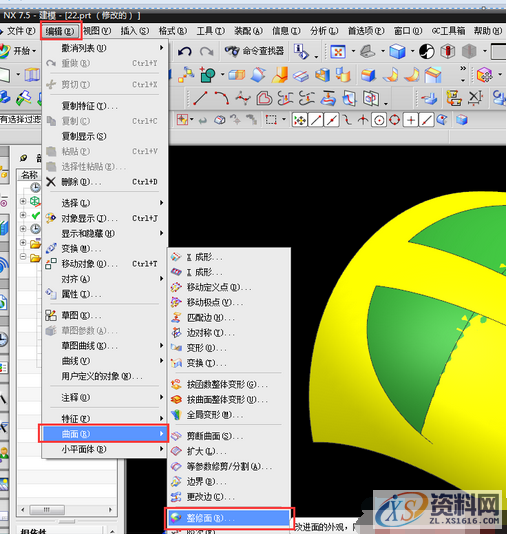Click the Undo arrow icon in toolbar
The height and width of the screenshot is (534, 507).
coord(185,51)
